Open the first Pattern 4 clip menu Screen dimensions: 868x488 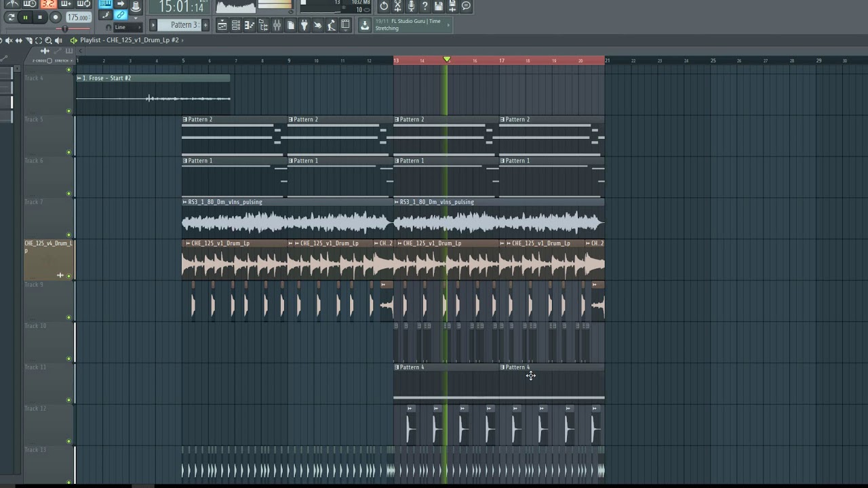tap(397, 367)
